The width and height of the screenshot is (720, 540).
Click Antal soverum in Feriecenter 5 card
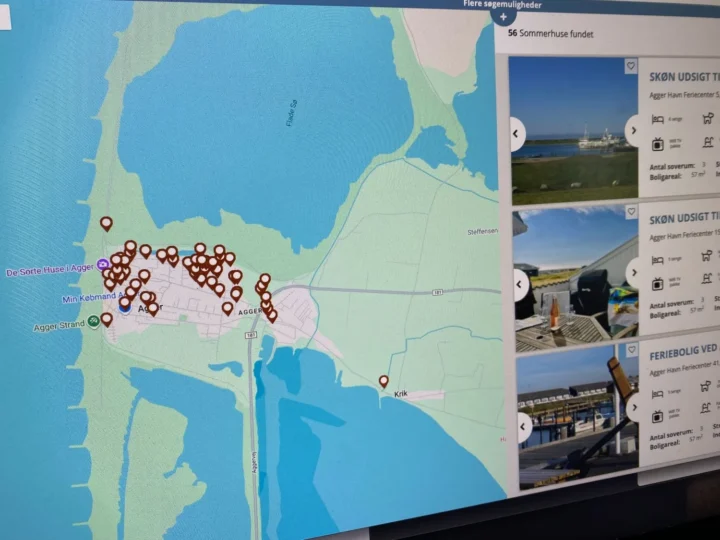672,166
